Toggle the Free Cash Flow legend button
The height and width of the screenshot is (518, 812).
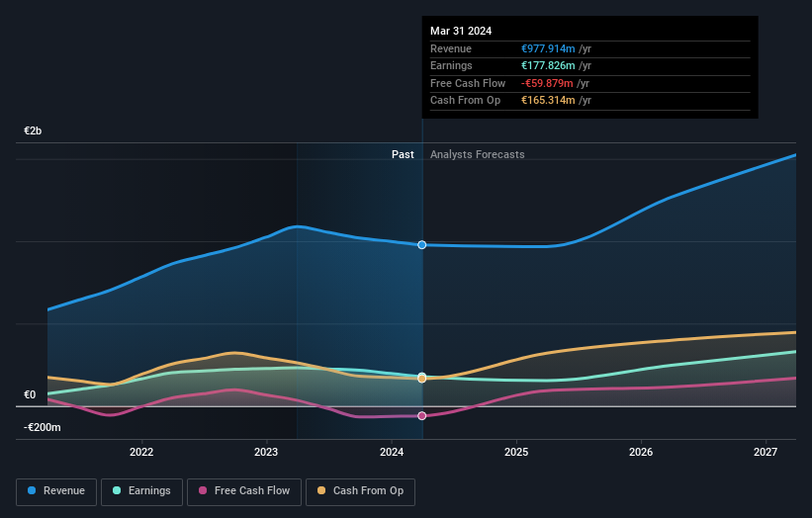pyautogui.click(x=244, y=491)
